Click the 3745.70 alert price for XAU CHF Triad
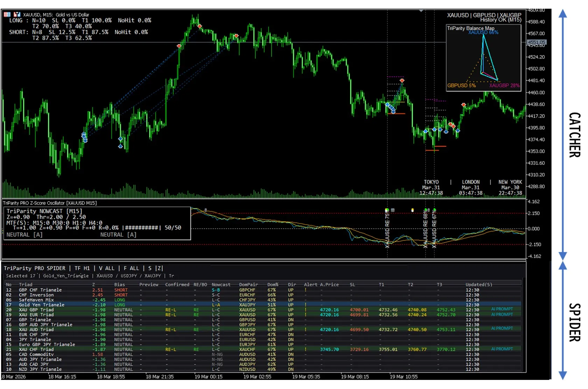Image resolution: width=588 pixels, height=389 pixels. click(329, 349)
